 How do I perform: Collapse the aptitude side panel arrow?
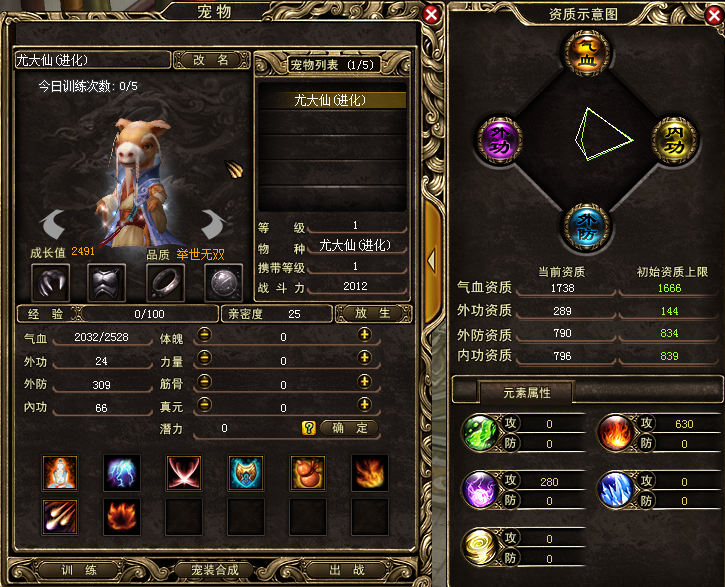[431, 260]
